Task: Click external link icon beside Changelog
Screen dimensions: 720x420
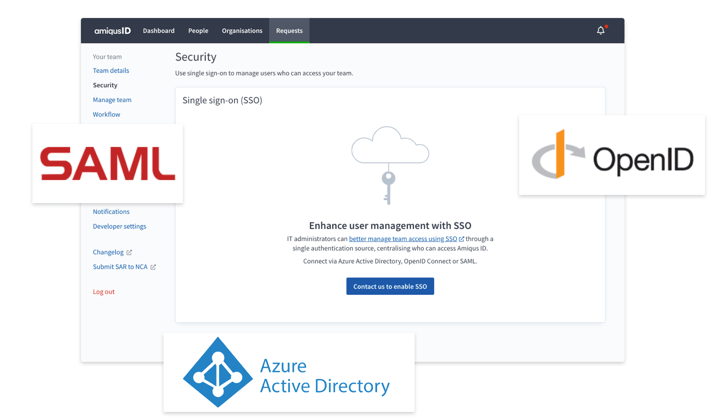Action: click(129, 252)
